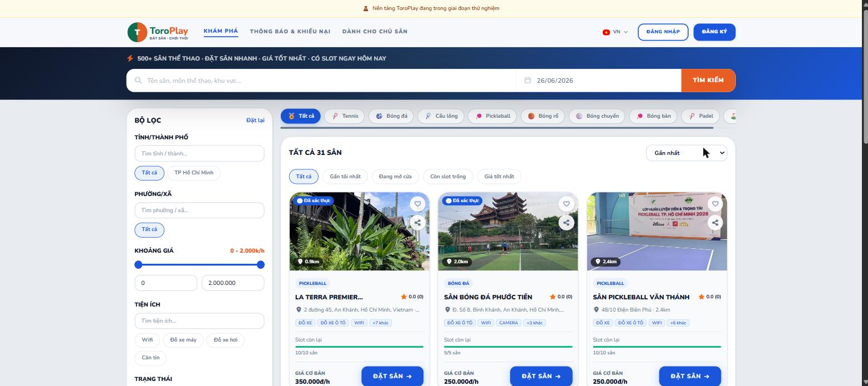Expand +6 khác amenities on Văn Thánh

pyautogui.click(x=678, y=323)
